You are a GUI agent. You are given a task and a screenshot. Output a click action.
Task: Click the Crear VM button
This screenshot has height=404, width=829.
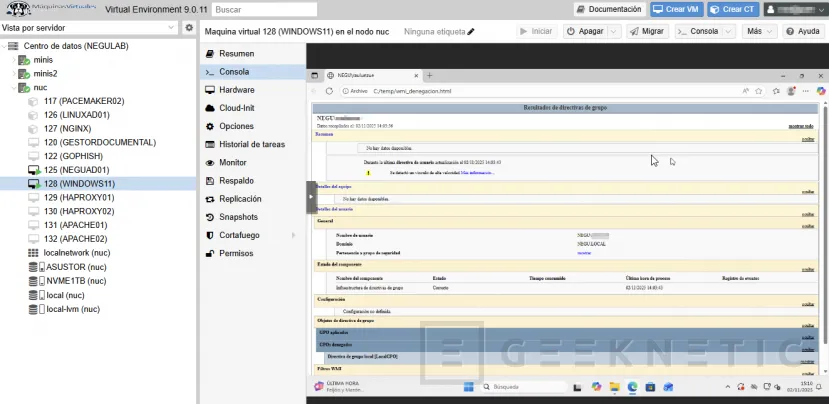(676, 10)
